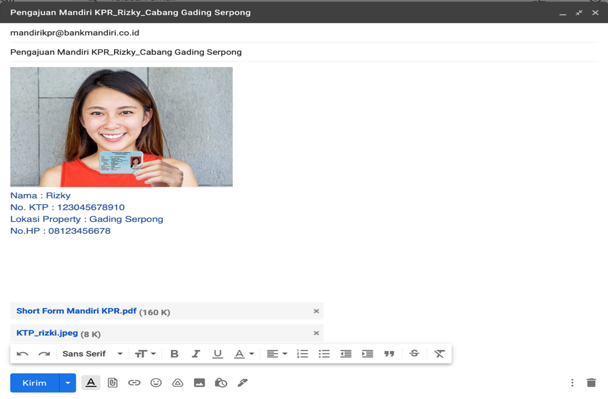Click the 'No. KTP : 123045678910' line

pos(67,207)
